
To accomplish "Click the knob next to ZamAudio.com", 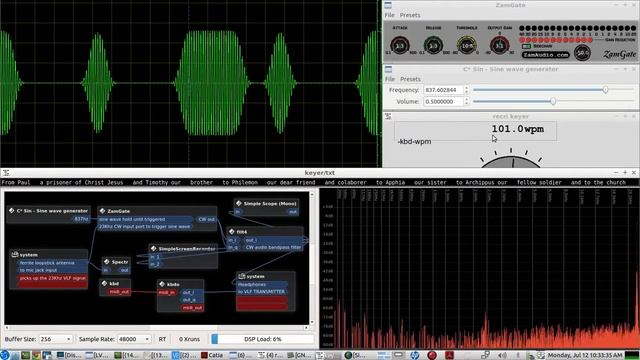I will [x=582, y=53].
